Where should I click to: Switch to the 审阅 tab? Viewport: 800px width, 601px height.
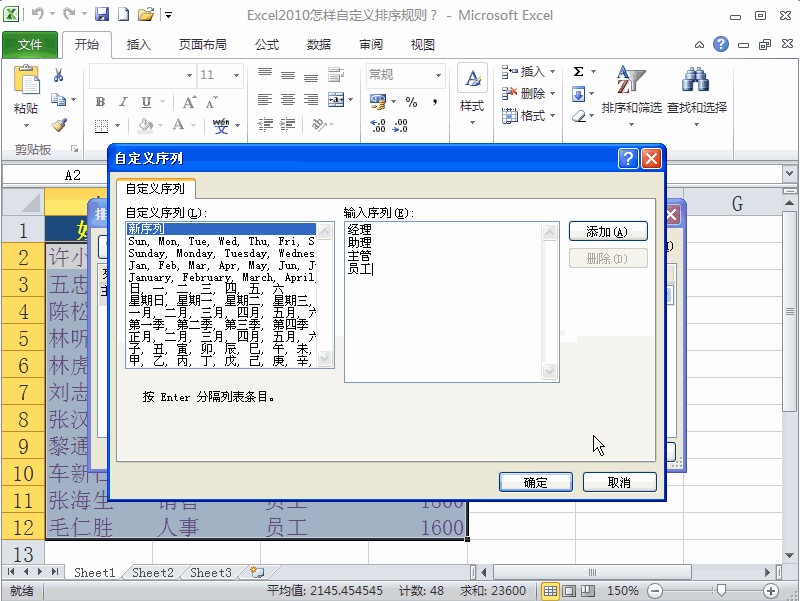[x=371, y=45]
